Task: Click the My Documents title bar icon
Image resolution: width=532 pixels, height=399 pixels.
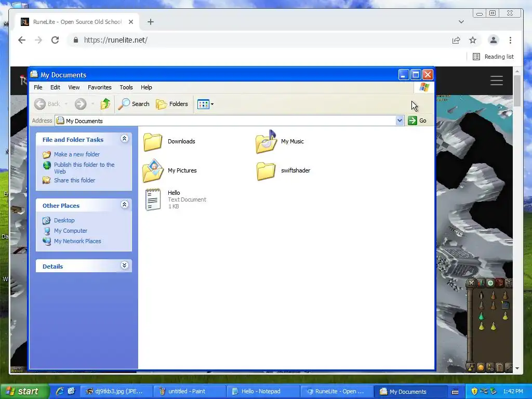Action: [x=34, y=74]
